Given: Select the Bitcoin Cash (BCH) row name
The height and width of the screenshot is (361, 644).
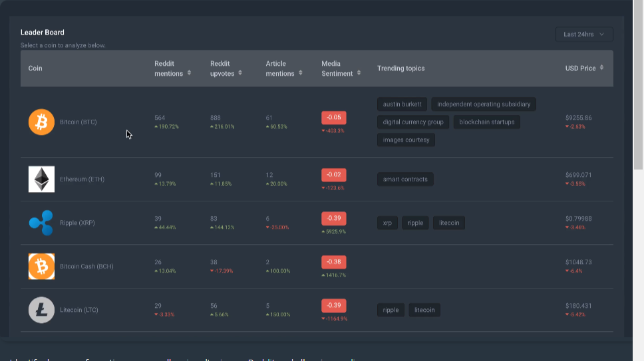Looking at the screenshot, I should [x=86, y=266].
